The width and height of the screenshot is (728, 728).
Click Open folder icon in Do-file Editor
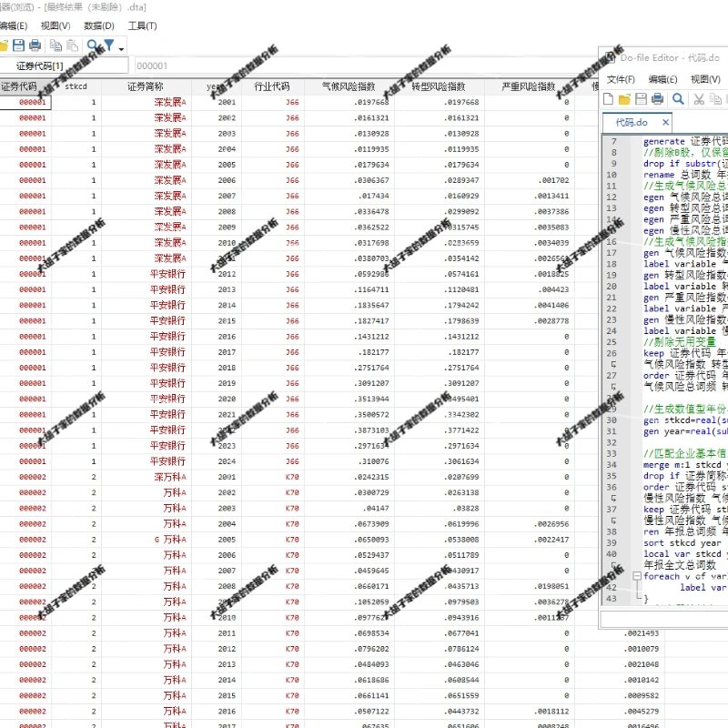click(x=624, y=99)
